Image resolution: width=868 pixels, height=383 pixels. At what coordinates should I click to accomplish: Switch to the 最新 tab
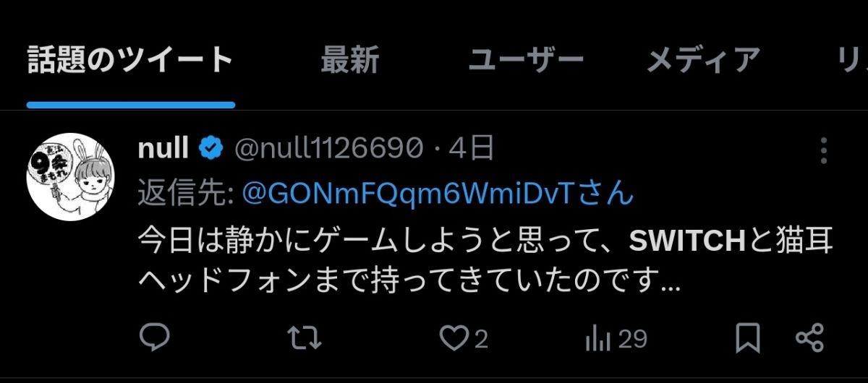(350, 61)
